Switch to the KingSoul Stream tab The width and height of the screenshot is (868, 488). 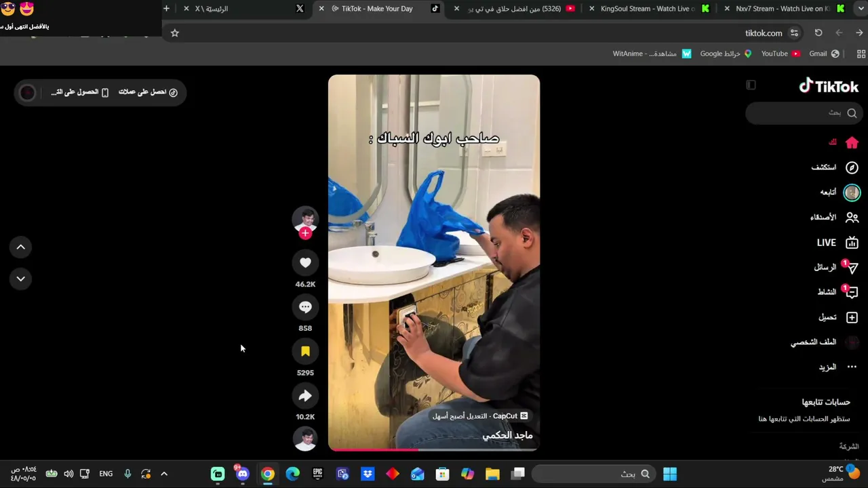[648, 9]
